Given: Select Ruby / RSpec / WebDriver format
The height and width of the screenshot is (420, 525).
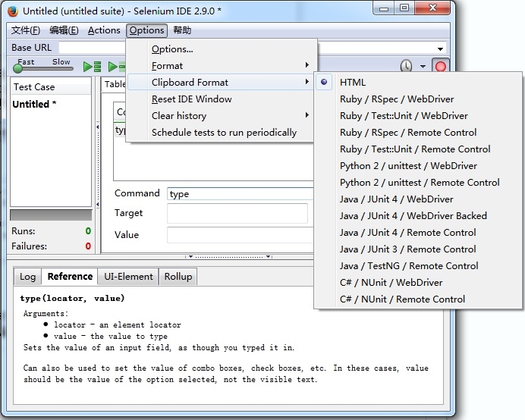Looking at the screenshot, I should tap(418, 99).
